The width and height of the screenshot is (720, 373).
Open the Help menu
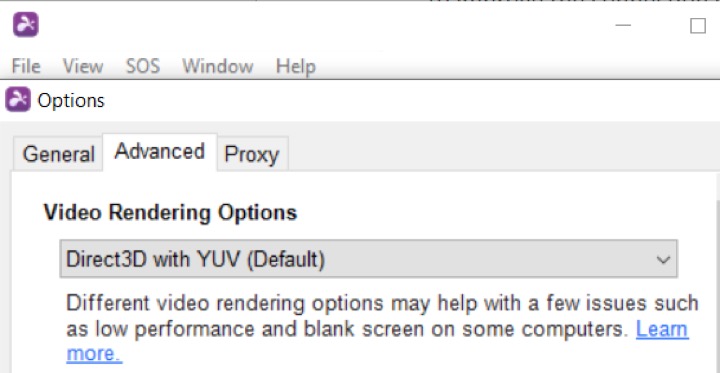coord(296,67)
